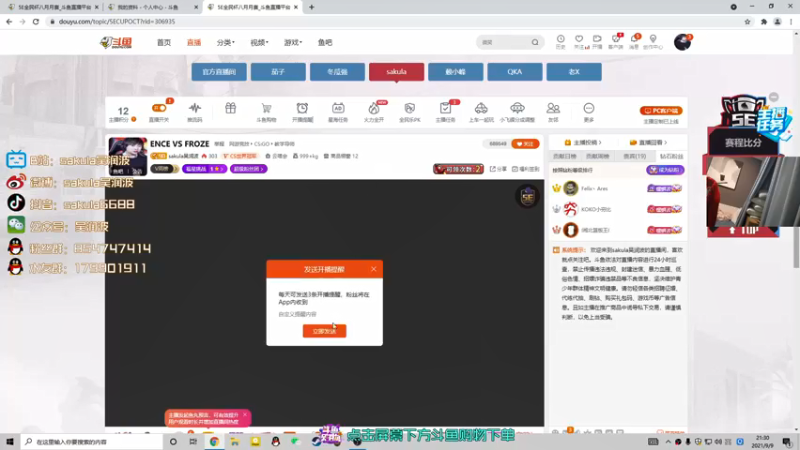
Task: Go to Douyu logo homepage
Action: pyautogui.click(x=116, y=43)
